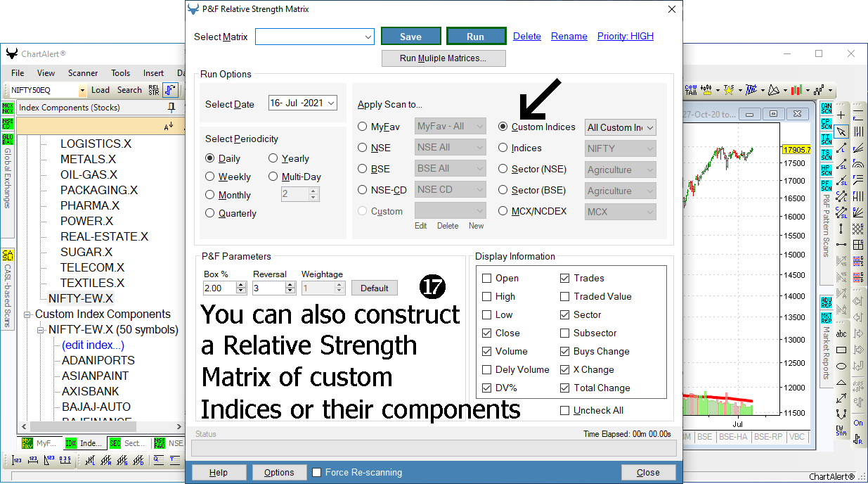868x484 pixels.
Task: Toggle the Traded Value checkbox
Action: point(565,296)
